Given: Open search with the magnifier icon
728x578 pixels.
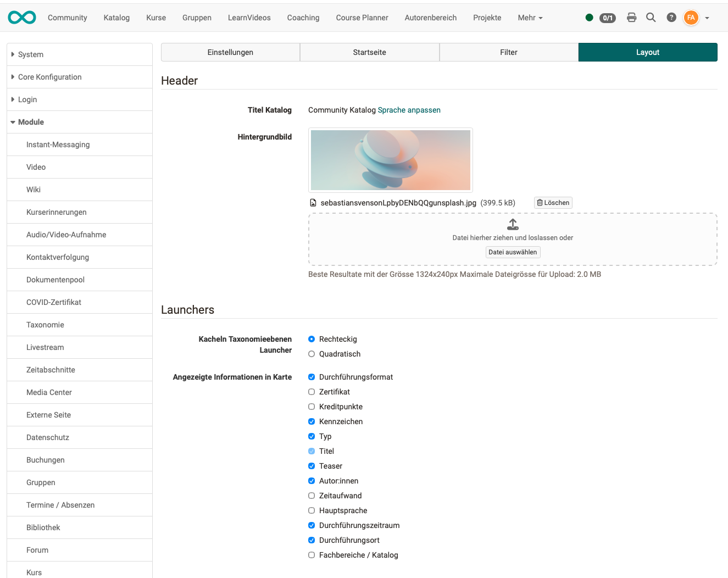Looking at the screenshot, I should point(651,17).
